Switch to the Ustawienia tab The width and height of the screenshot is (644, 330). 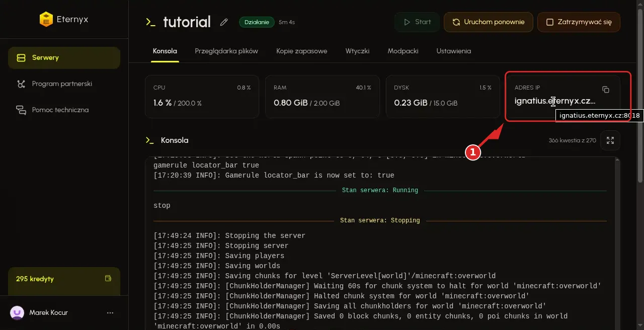[x=454, y=51]
